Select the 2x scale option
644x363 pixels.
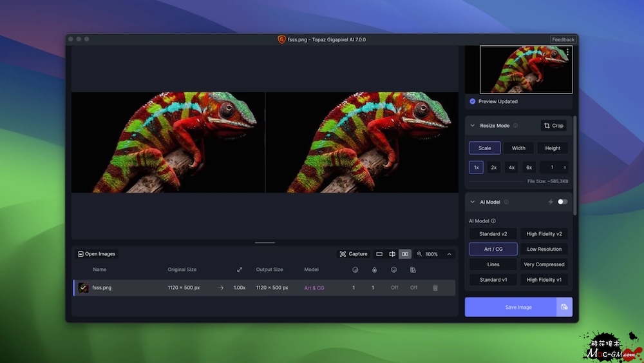(x=494, y=168)
